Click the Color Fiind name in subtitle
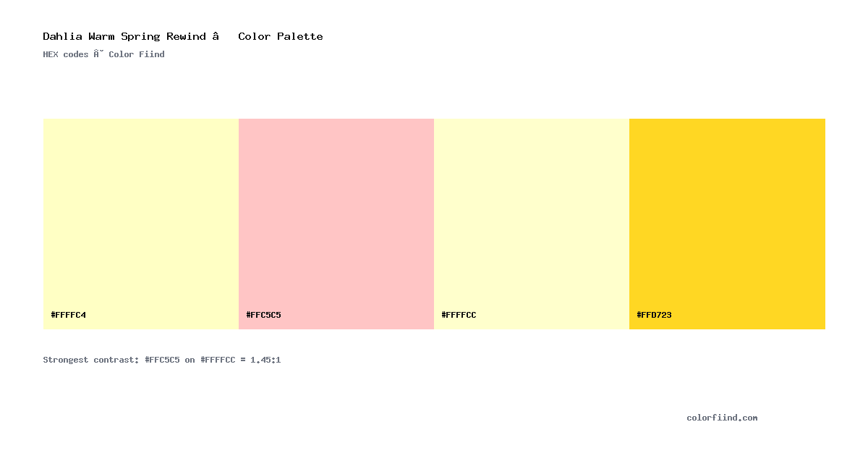The height and width of the screenshot is (456, 868). (137, 54)
